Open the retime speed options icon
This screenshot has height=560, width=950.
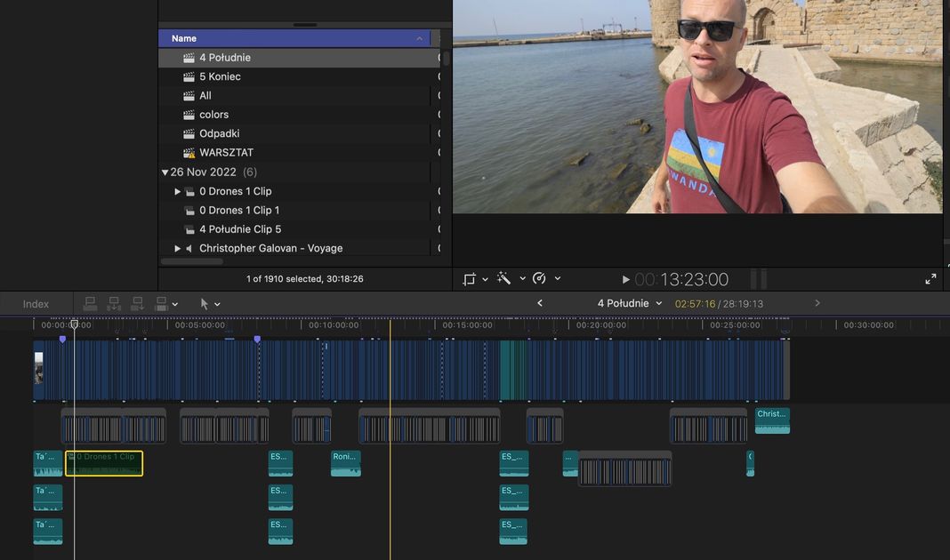click(x=539, y=279)
